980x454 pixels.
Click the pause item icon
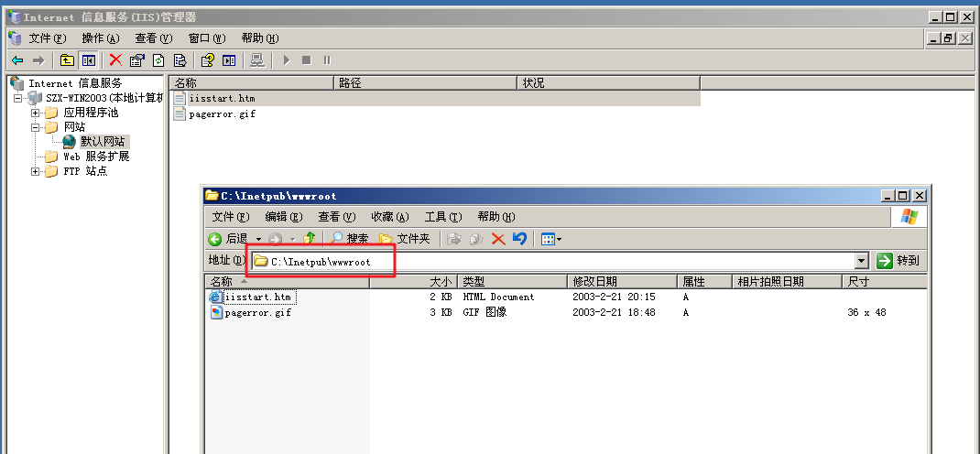327,60
